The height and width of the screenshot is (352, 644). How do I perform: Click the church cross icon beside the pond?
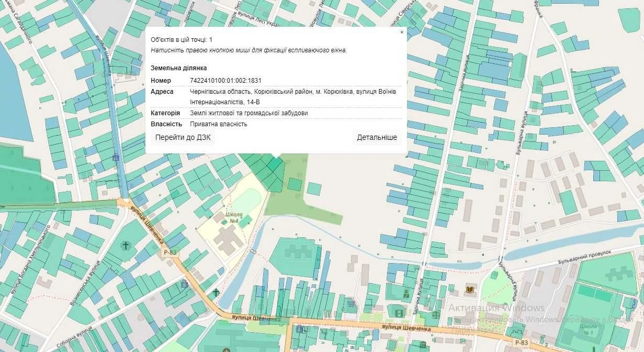(216, 292)
